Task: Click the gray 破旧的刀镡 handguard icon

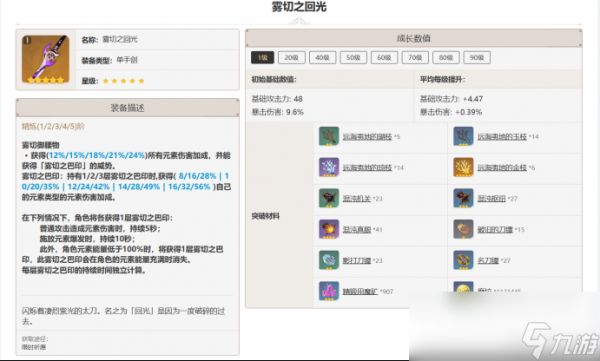Action: (463, 229)
